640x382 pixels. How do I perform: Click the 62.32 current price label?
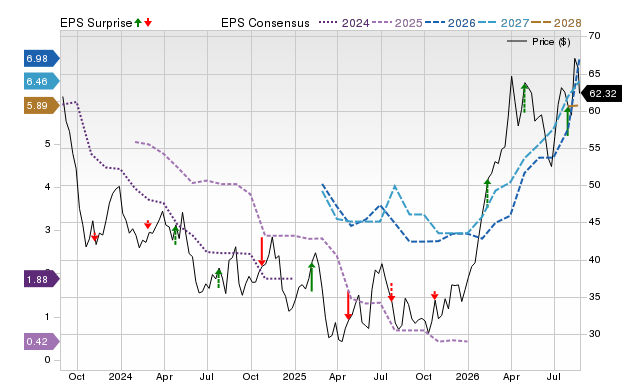pos(601,94)
